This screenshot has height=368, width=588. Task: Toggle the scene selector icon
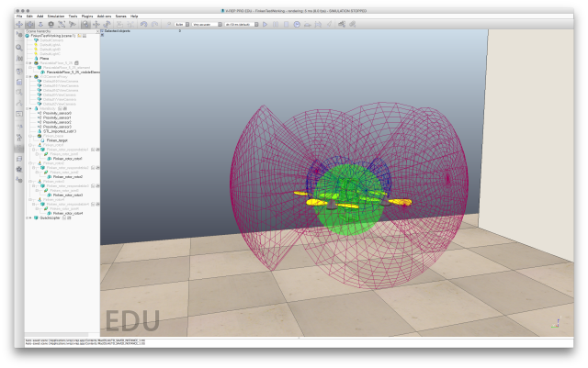coord(352,25)
